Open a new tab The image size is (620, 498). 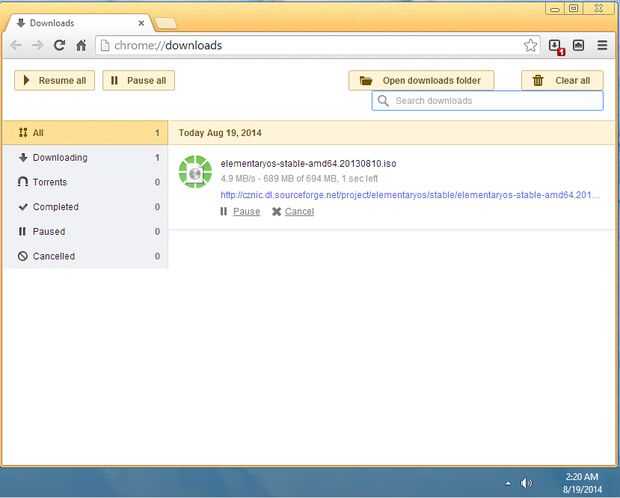[x=166, y=23]
